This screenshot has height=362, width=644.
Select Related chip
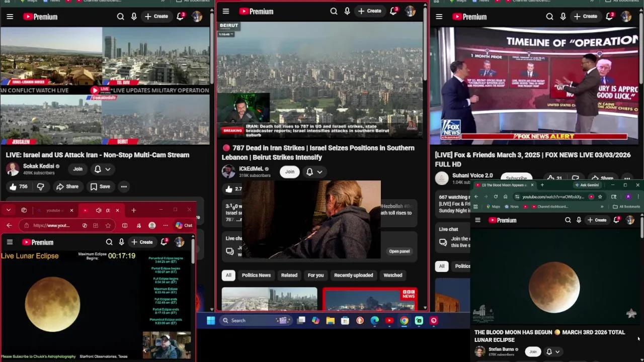(289, 275)
